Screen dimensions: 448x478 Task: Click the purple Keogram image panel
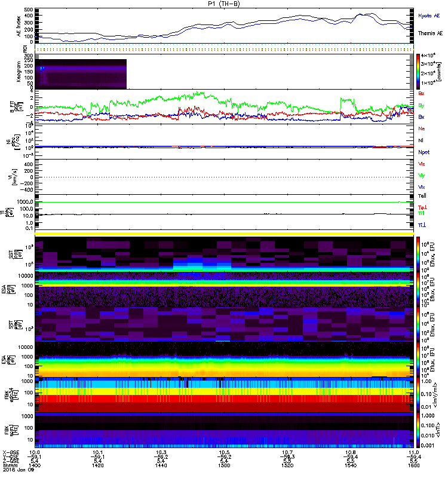pyautogui.click(x=81, y=74)
